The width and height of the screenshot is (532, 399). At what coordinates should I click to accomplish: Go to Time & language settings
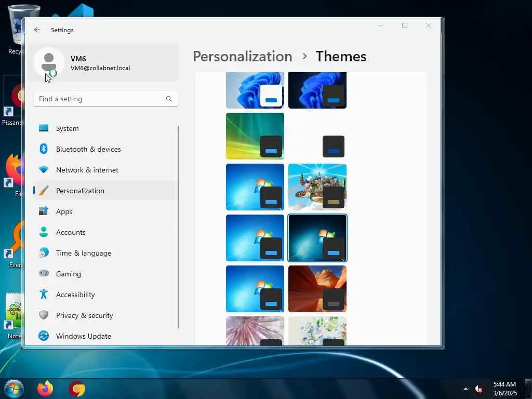tap(106, 253)
